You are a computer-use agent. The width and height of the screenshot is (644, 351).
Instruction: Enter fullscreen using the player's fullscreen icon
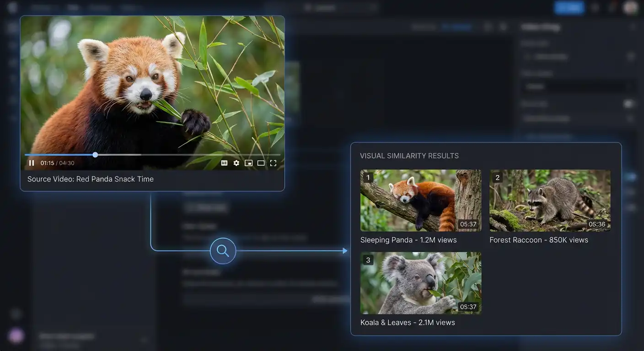click(x=274, y=163)
